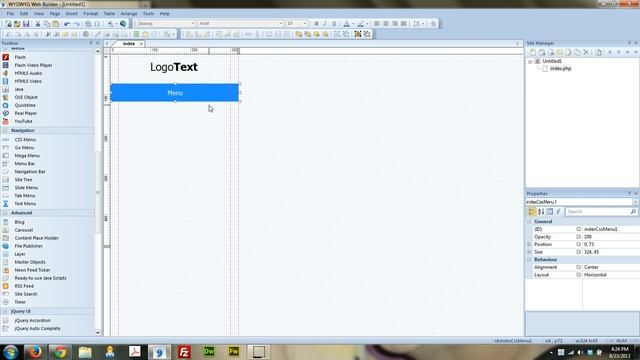The image size is (640, 360).
Task: Select the Flash item in Toolbox
Action: point(20,57)
